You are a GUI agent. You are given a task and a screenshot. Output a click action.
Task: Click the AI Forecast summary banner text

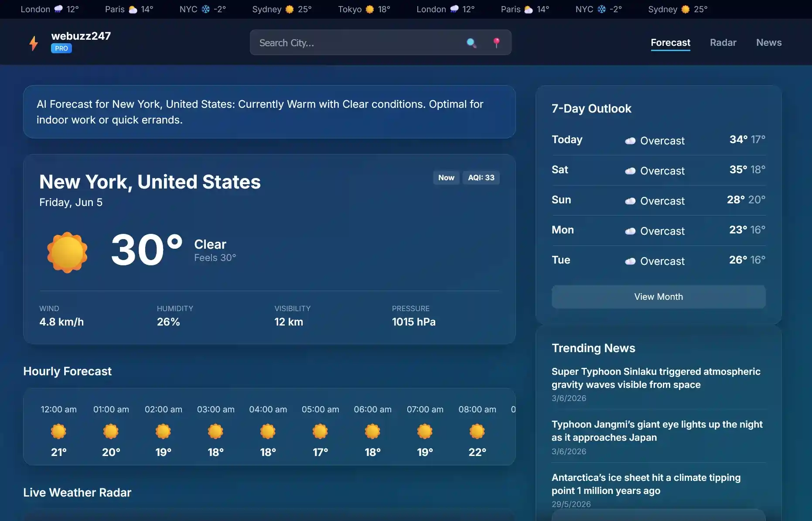[x=260, y=112]
